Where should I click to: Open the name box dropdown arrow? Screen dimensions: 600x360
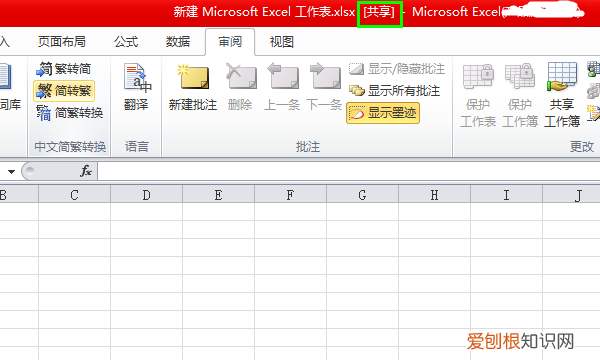click(x=11, y=171)
